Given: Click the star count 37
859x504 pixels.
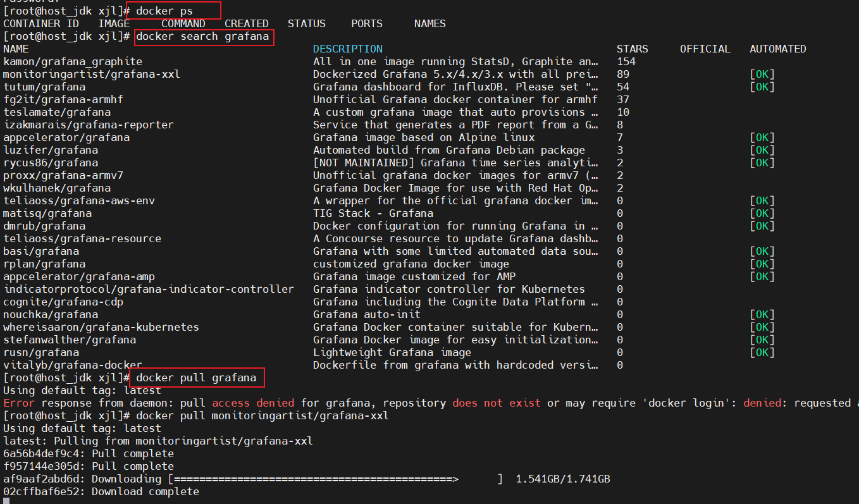Looking at the screenshot, I should pyautogui.click(x=623, y=99).
